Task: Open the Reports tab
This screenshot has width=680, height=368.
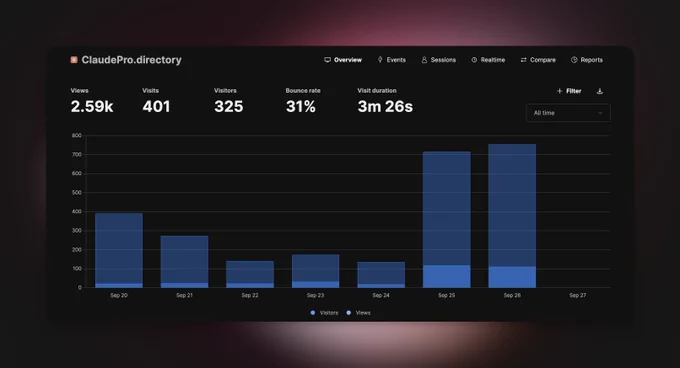Action: point(587,60)
